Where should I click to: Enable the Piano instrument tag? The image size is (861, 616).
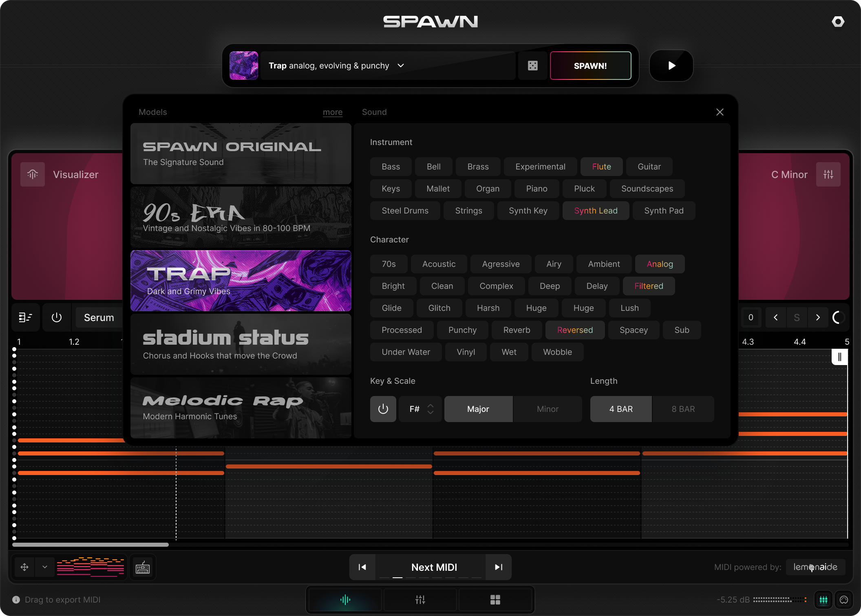pyautogui.click(x=536, y=189)
